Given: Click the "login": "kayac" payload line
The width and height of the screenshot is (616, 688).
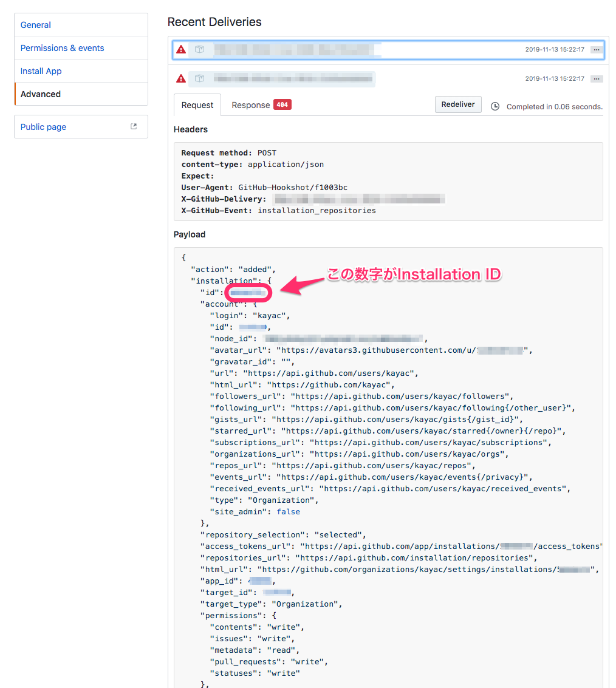Looking at the screenshot, I should 250,316.
